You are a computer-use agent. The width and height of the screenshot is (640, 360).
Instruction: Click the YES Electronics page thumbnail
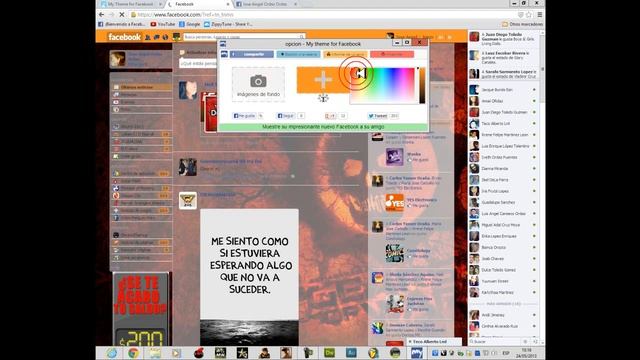pyautogui.click(x=394, y=202)
